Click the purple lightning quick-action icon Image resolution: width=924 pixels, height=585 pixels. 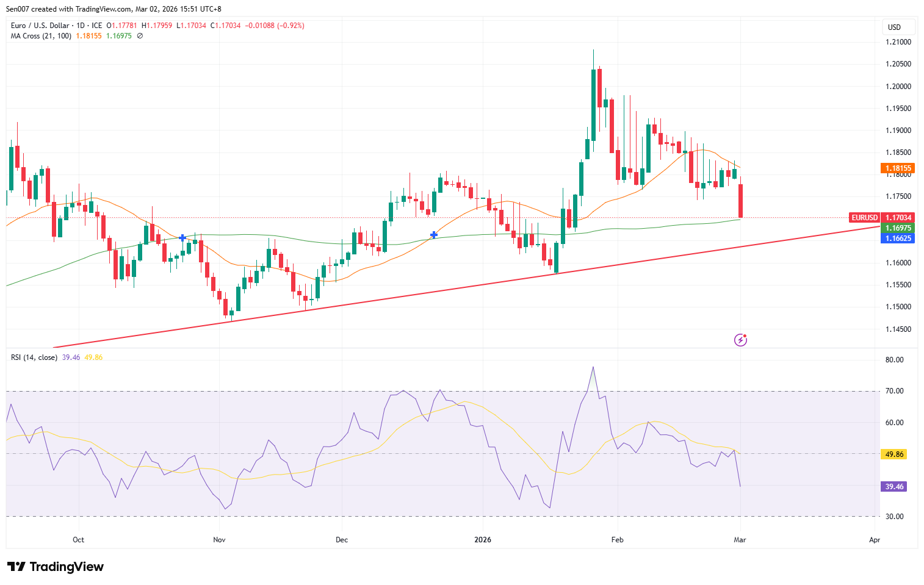[740, 339]
